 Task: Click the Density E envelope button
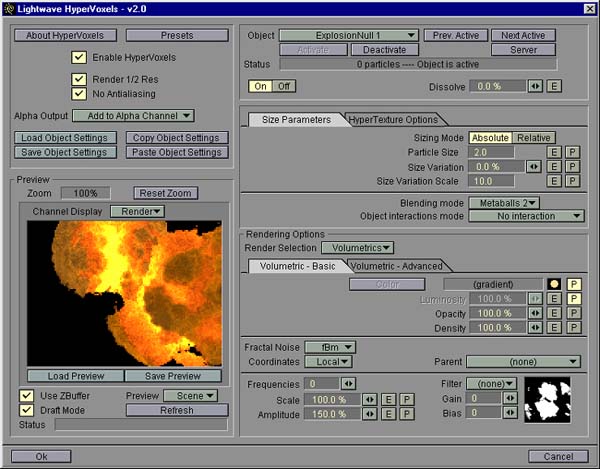[x=554, y=327]
